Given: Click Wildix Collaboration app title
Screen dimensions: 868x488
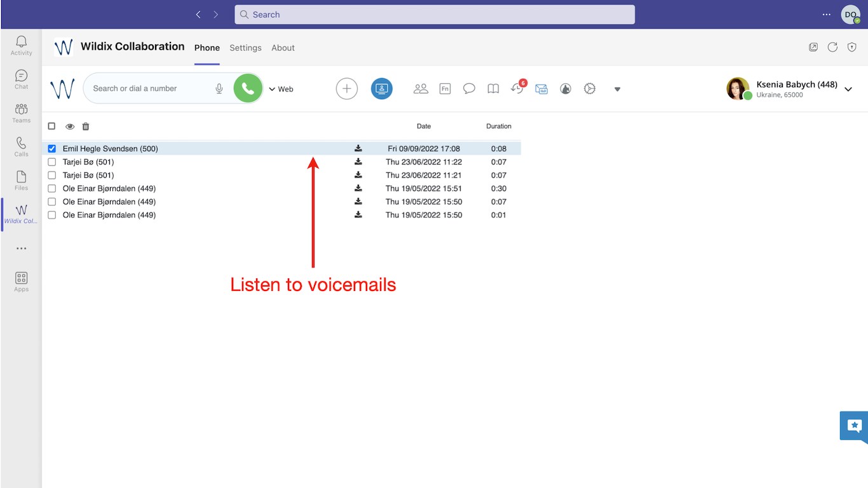Looking at the screenshot, I should [132, 46].
